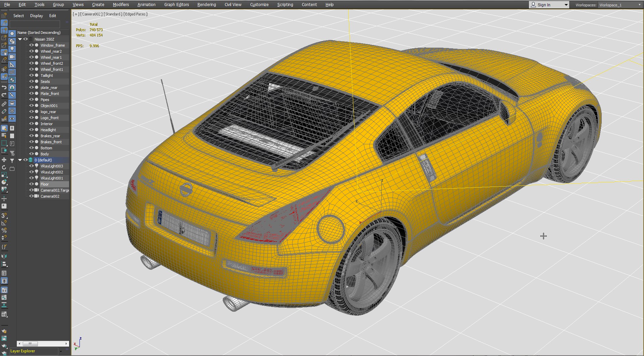The width and height of the screenshot is (644, 356).
Task: Open the Rendering menu
Action: coord(207,5)
